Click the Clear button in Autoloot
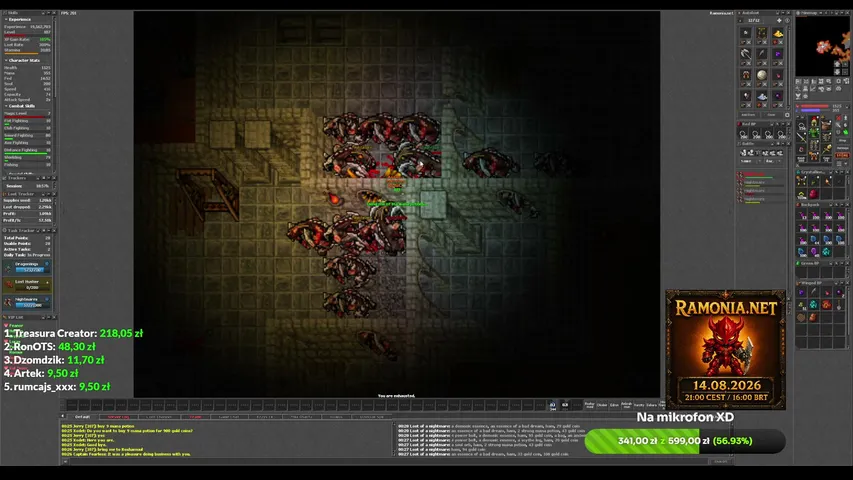The height and width of the screenshot is (480, 853). click(x=771, y=115)
